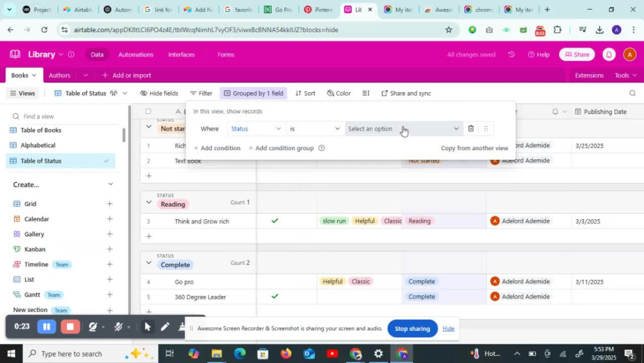The image size is (644, 363).
Task: Bookmark page with the star icon
Action: coord(448,30)
